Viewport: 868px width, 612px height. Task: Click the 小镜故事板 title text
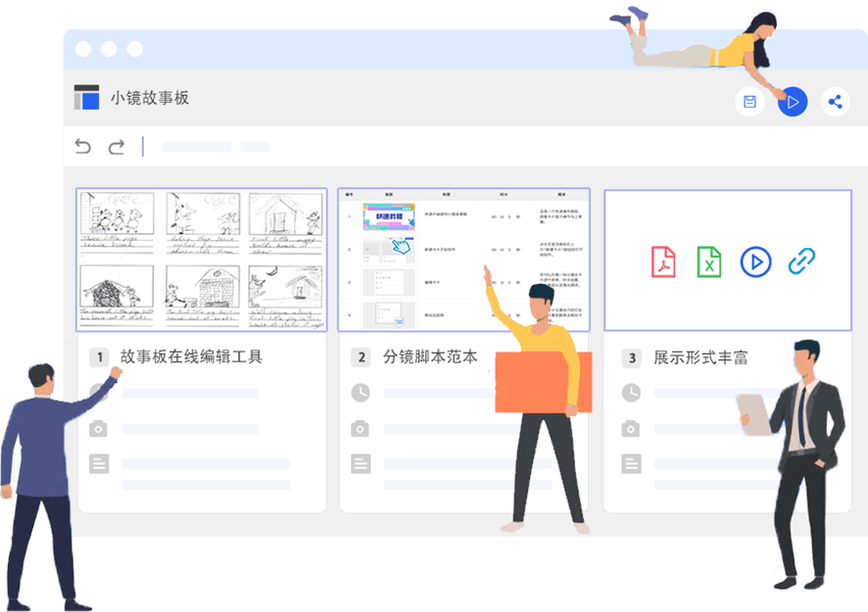(x=150, y=98)
